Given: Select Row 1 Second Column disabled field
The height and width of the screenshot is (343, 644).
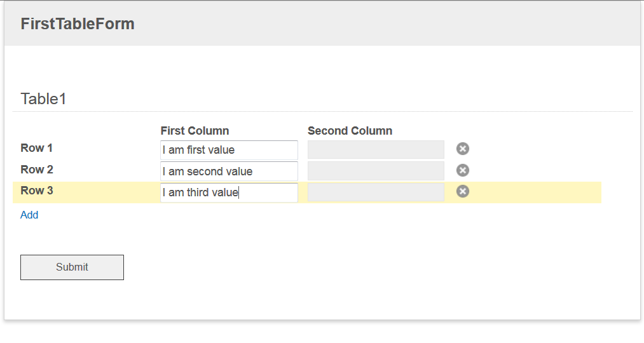Looking at the screenshot, I should point(376,150).
